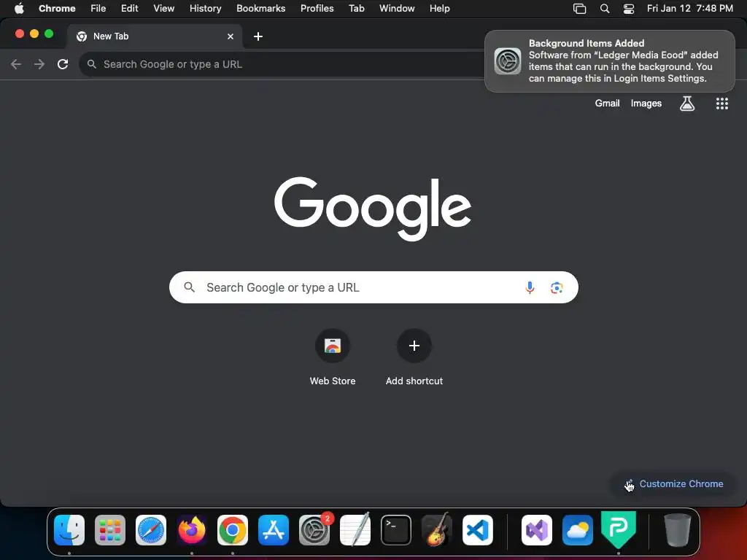This screenshot has width=747, height=560.
Task: Select the New Tab tab
Action: pyautogui.click(x=155, y=36)
